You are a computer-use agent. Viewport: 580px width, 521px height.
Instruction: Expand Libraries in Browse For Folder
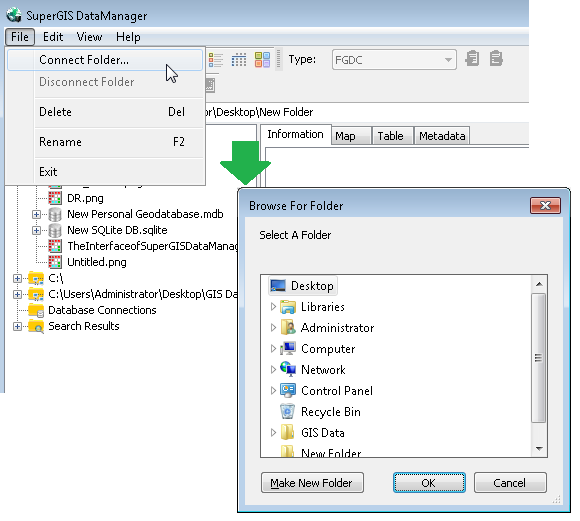point(273,307)
